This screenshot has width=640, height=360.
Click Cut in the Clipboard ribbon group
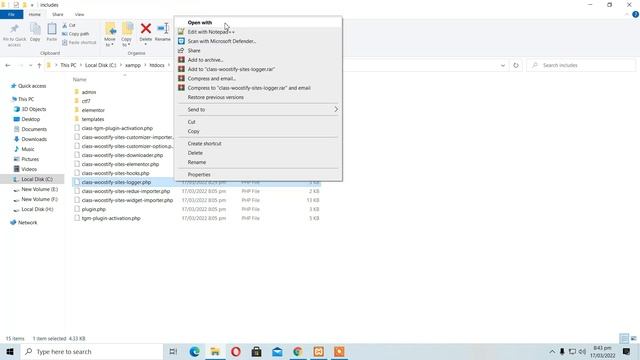69,25
